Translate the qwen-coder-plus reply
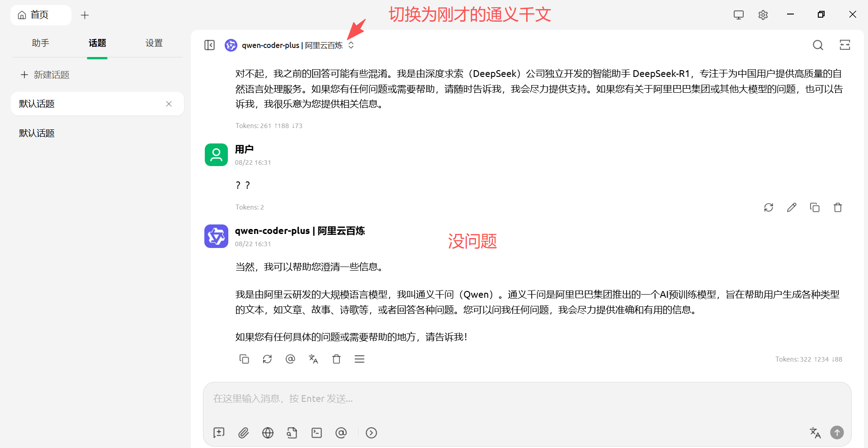868x448 pixels. (313, 359)
